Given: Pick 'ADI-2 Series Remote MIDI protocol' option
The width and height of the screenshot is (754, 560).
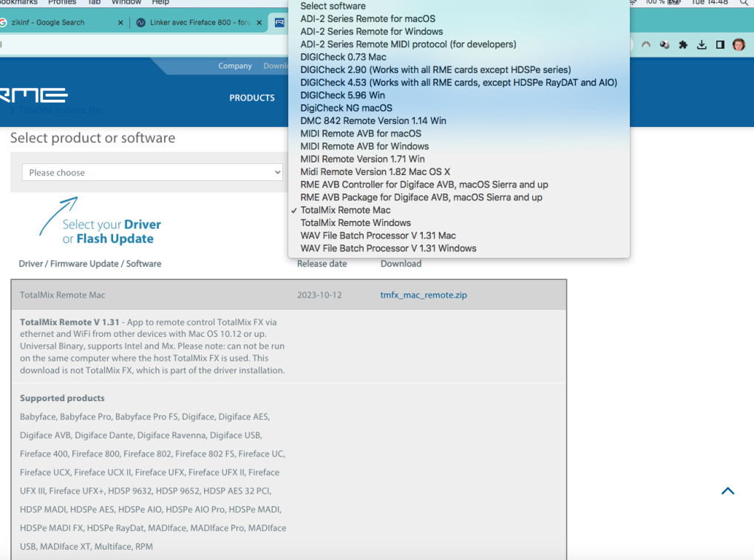Looking at the screenshot, I should coord(408,44).
